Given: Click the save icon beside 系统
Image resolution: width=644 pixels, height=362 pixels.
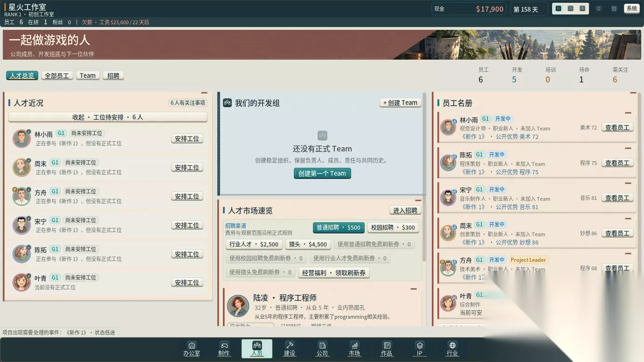Looking at the screenshot, I should 614,9.
